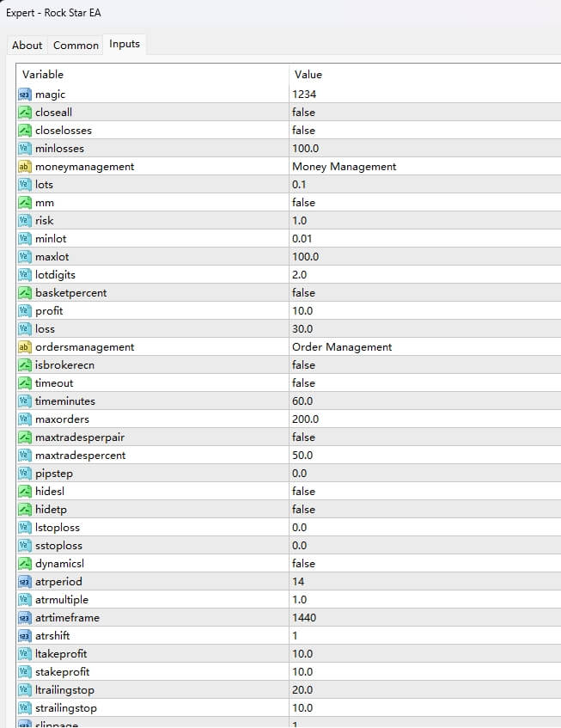
Task: Click the double icon beside risk
Action: point(25,221)
